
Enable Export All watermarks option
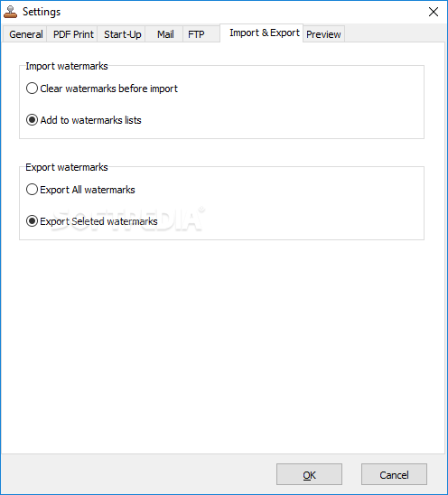pyautogui.click(x=80, y=190)
